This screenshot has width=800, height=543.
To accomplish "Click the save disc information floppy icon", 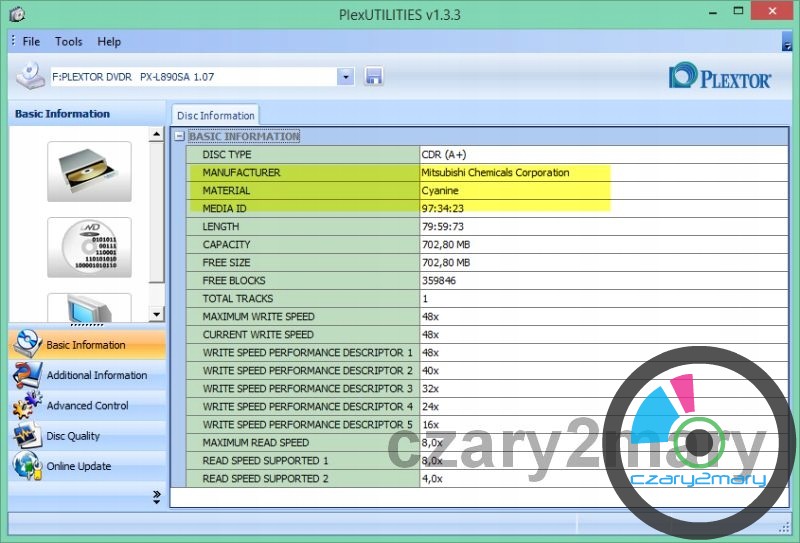I will pyautogui.click(x=374, y=77).
